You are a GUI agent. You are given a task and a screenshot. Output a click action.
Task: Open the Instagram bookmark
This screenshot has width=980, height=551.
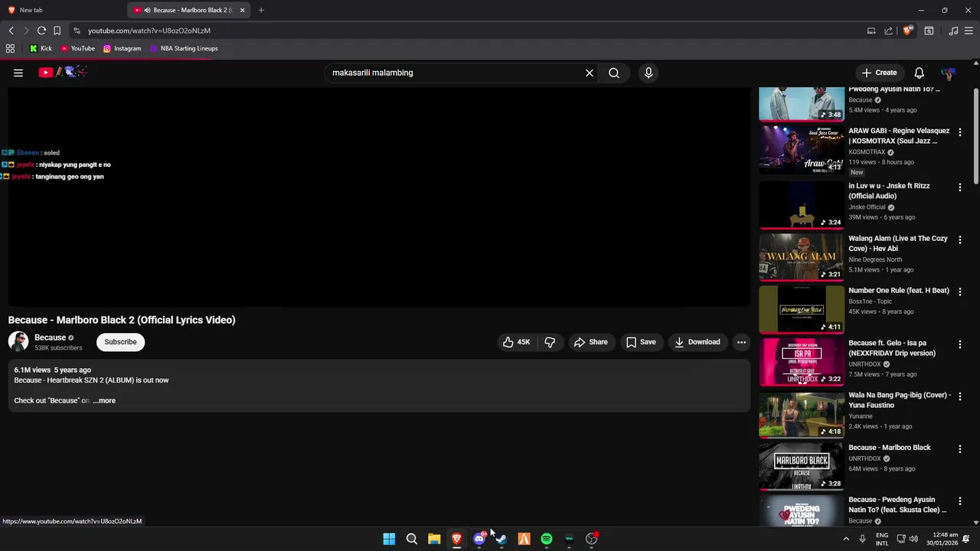click(x=122, y=48)
